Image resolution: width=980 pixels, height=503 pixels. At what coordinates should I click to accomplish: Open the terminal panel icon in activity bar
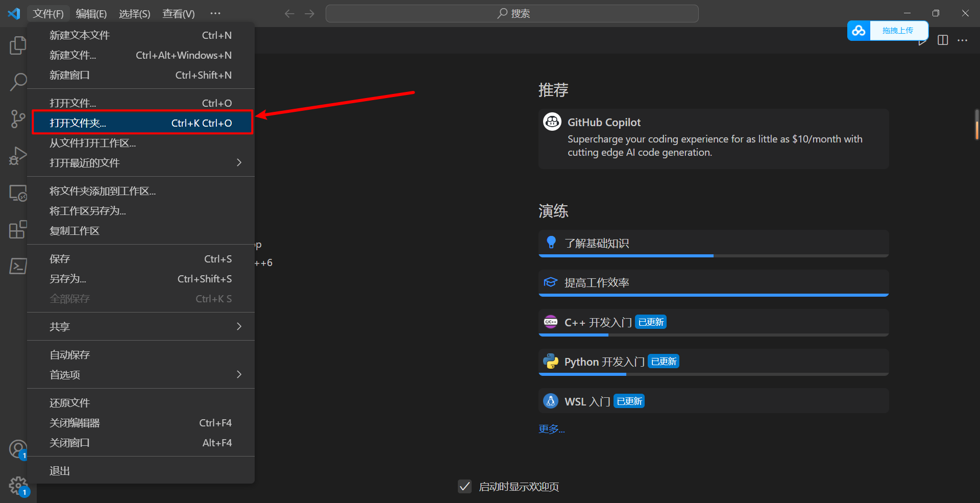coord(18,266)
